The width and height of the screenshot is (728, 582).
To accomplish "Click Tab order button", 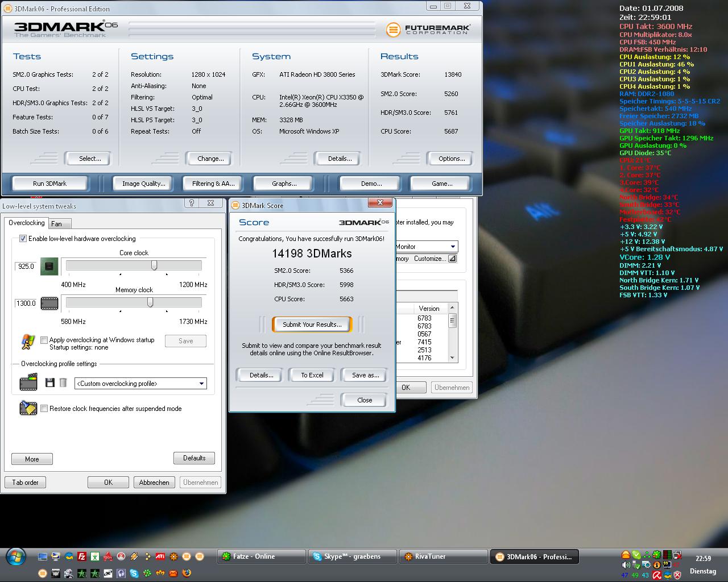I will point(26,483).
